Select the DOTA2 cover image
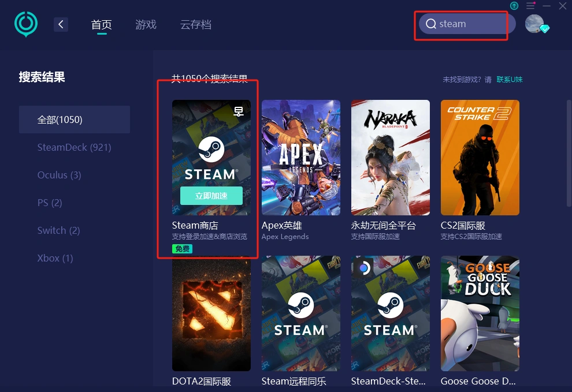Image resolution: width=572 pixels, height=392 pixels. point(211,313)
